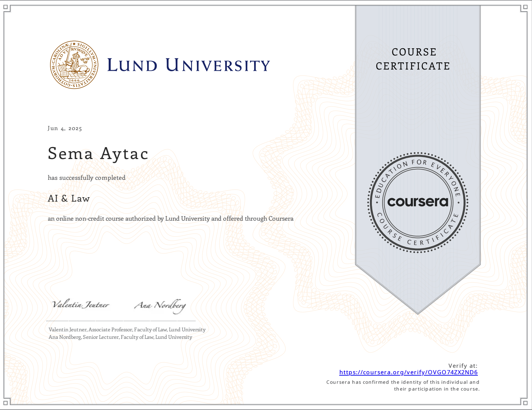Click the Coursera identity confirmation statement
This screenshot has height=410, width=532.
(x=403, y=385)
